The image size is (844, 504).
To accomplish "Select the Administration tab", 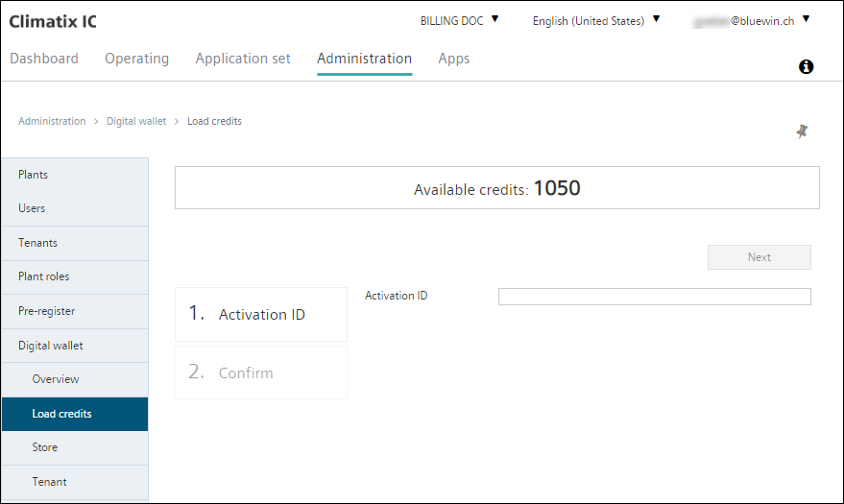I will pos(365,59).
